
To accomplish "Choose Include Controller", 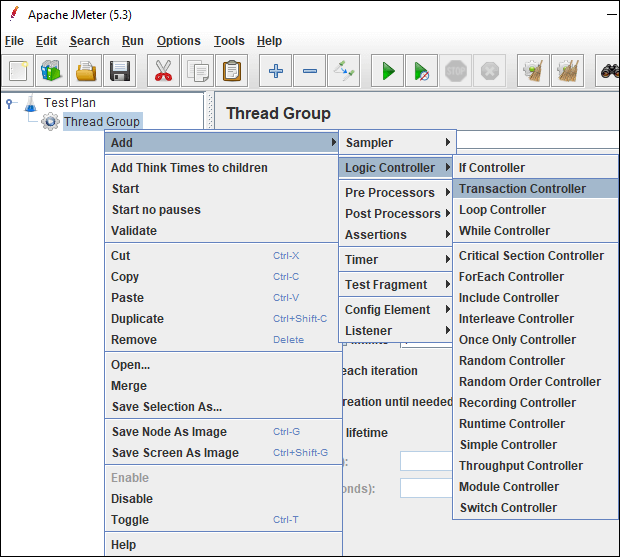I will (x=536, y=298).
